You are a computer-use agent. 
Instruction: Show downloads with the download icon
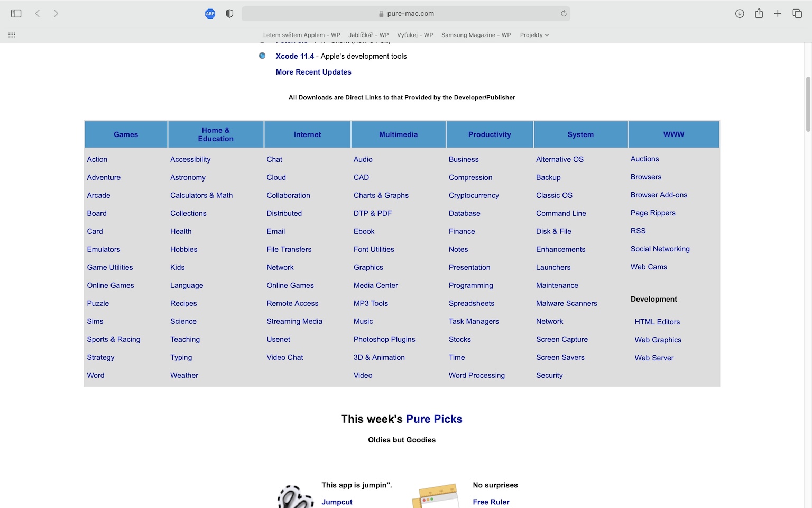tap(740, 14)
